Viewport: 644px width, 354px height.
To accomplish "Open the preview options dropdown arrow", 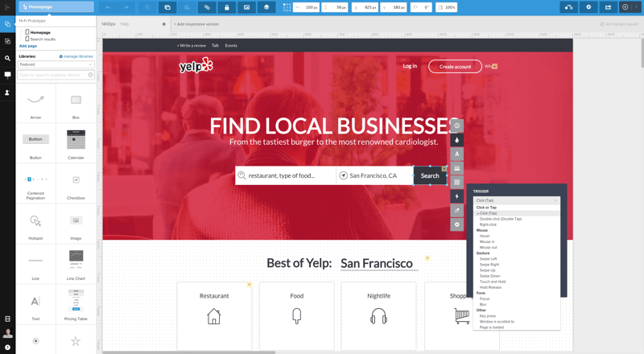I will pos(636,7).
